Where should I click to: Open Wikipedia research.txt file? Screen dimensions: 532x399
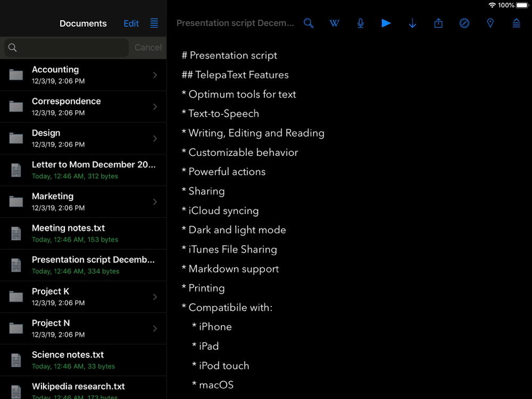click(x=83, y=388)
